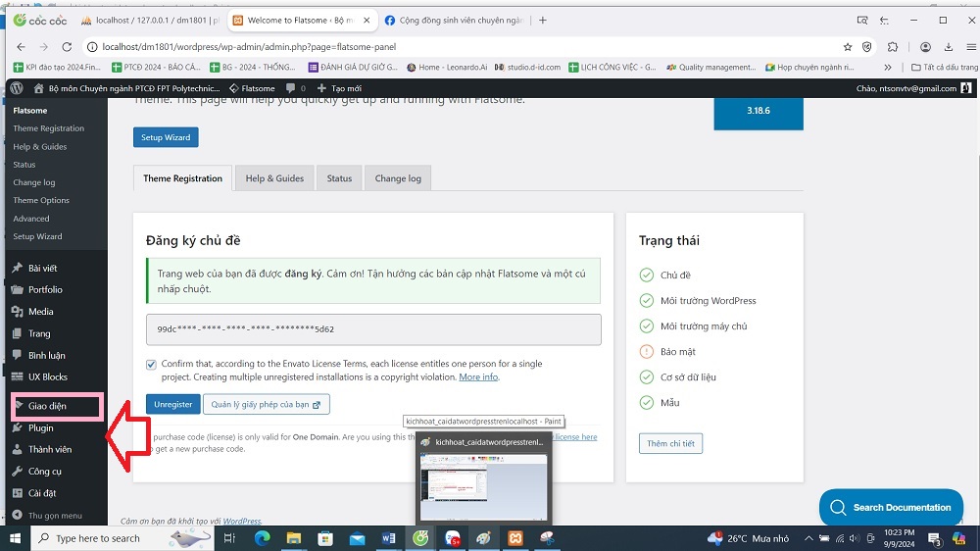Open the browser extensions puzzle icon
The width and height of the screenshot is (980, 551).
point(893,47)
